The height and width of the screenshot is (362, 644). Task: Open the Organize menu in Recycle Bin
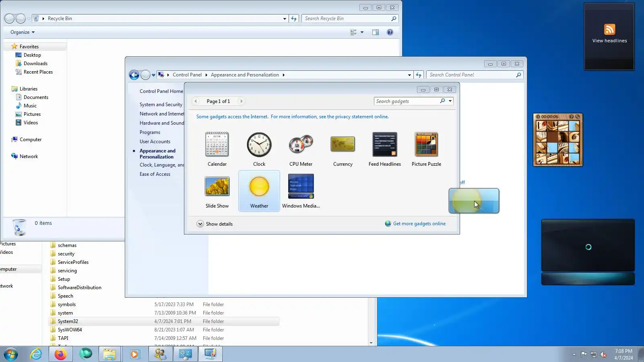[x=23, y=32]
